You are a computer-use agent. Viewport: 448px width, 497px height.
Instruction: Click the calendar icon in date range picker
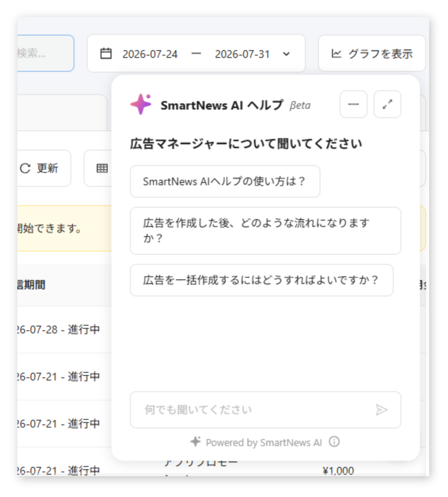(x=106, y=53)
